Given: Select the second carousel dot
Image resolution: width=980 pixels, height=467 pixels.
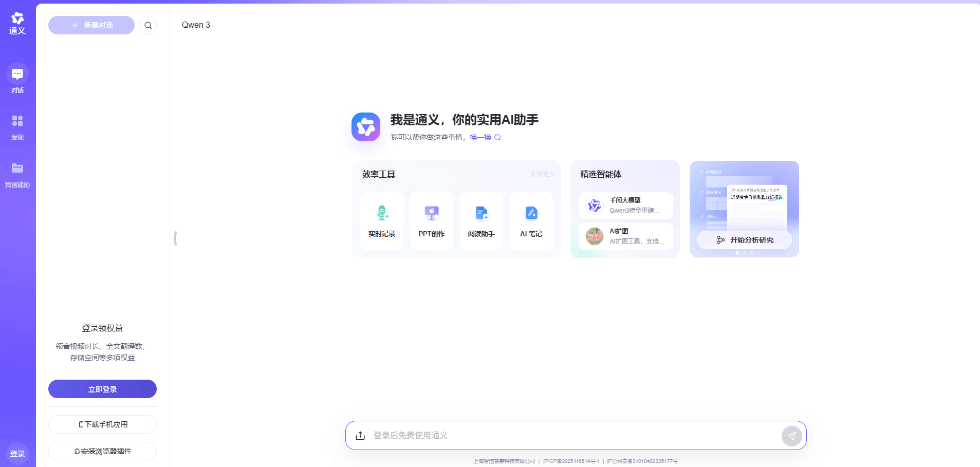Looking at the screenshot, I should 745,253.
